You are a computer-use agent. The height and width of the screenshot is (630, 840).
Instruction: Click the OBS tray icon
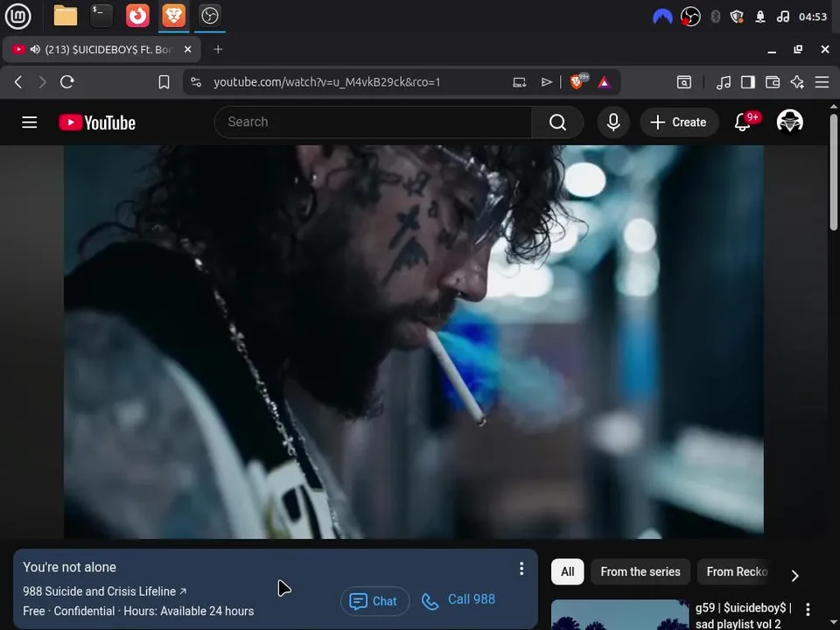pyautogui.click(x=690, y=17)
